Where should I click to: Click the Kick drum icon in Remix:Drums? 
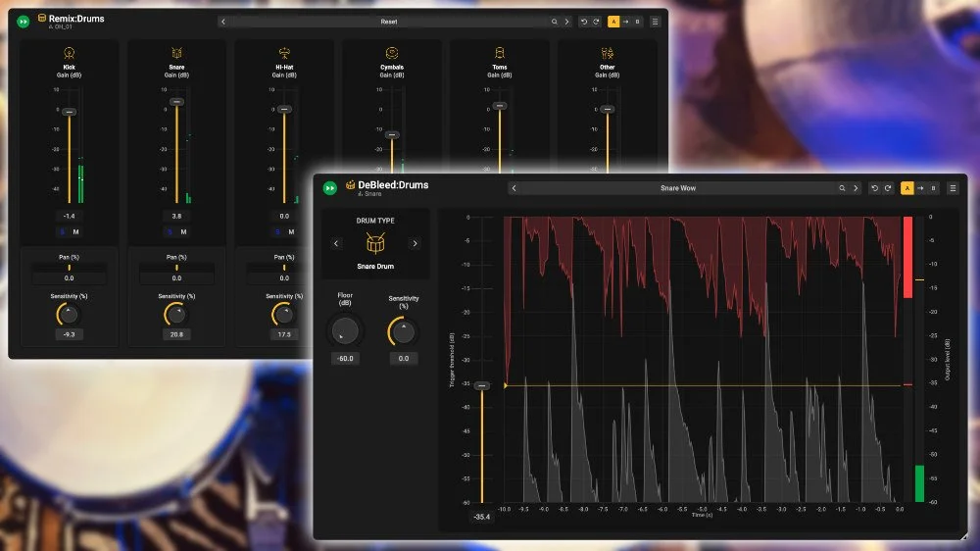[x=70, y=53]
